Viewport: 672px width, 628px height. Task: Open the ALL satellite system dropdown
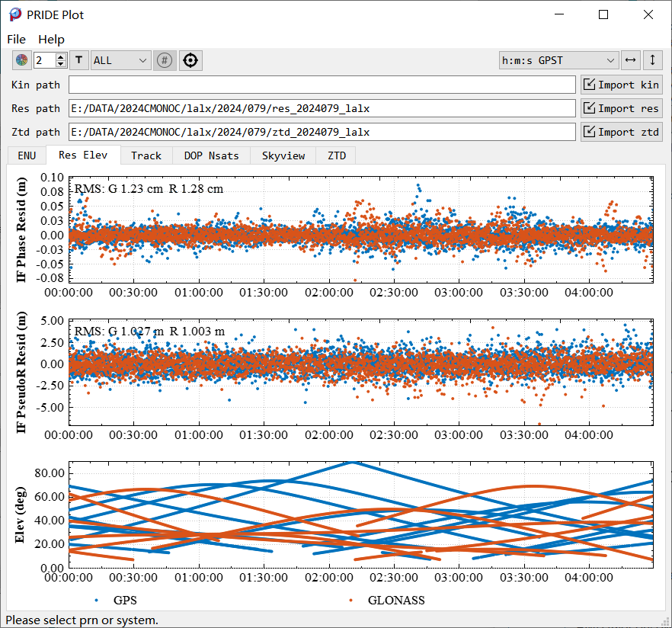coord(120,60)
